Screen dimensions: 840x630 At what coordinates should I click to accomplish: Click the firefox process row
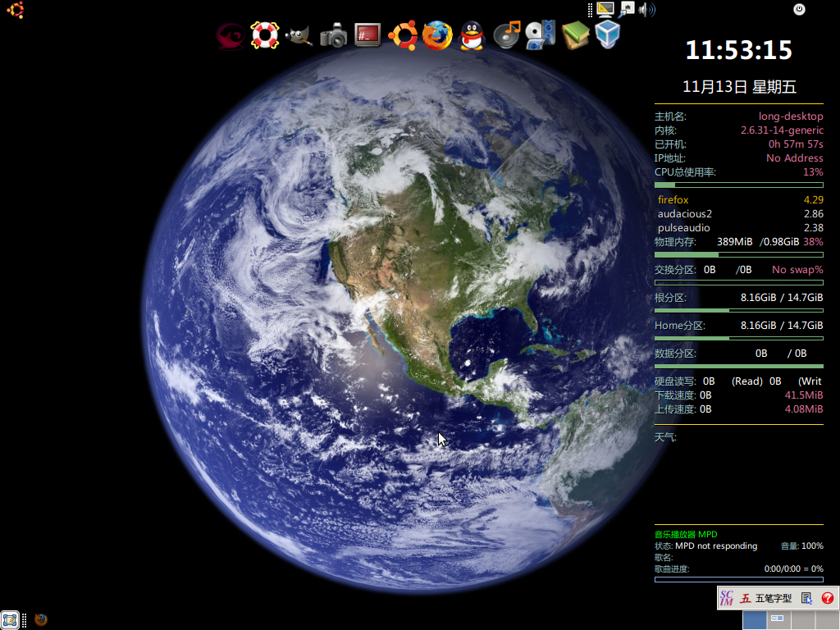(741, 200)
